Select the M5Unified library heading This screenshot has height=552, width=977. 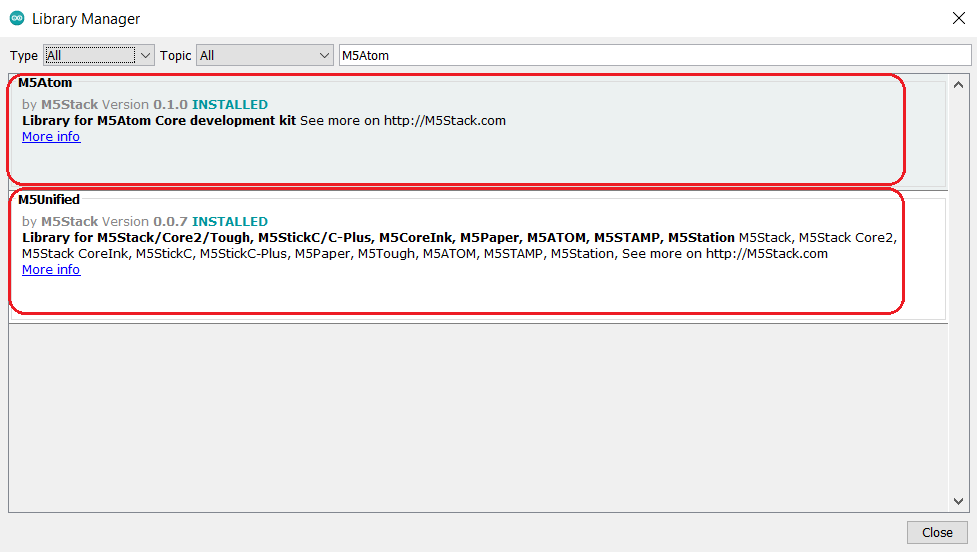(49, 200)
